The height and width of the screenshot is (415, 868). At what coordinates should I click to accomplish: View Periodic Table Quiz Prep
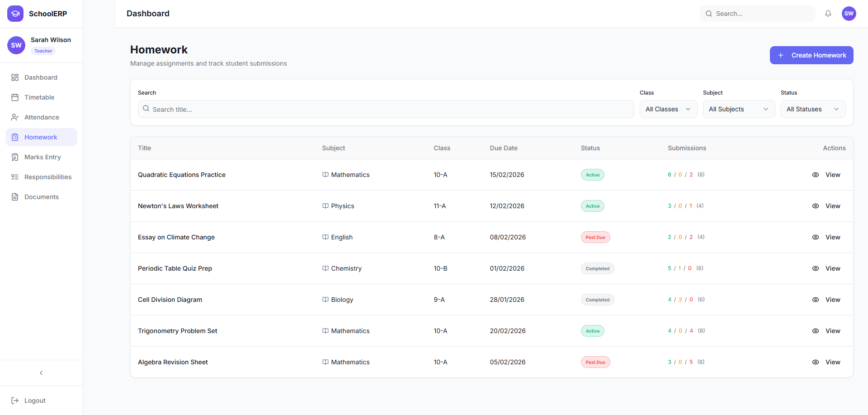(826, 268)
